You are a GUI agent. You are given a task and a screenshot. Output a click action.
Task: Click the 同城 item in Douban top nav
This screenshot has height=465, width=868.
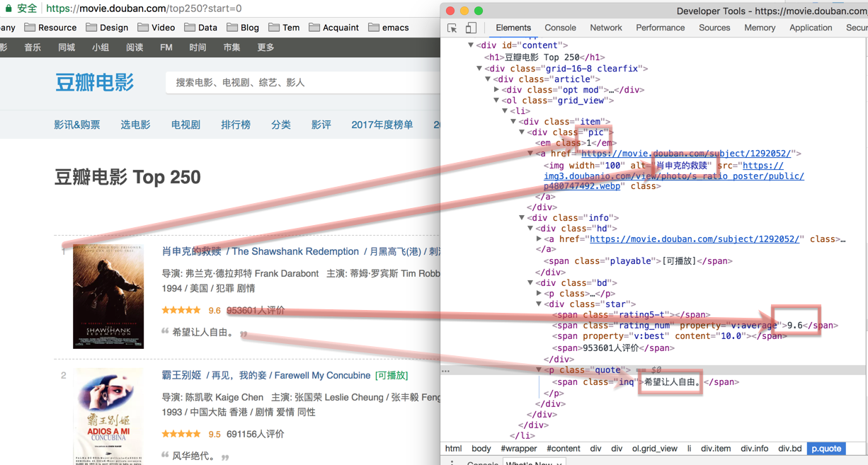click(x=67, y=47)
